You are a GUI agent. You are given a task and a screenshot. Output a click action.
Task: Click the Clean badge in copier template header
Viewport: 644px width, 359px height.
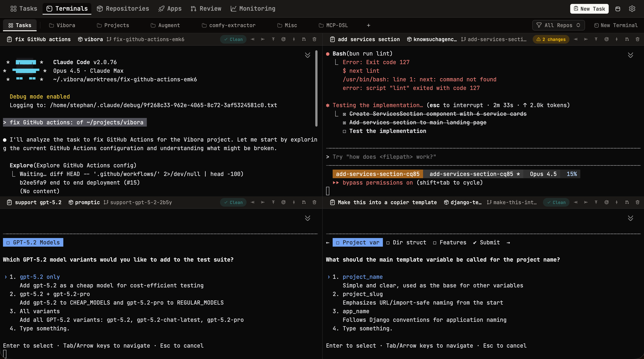556,202
